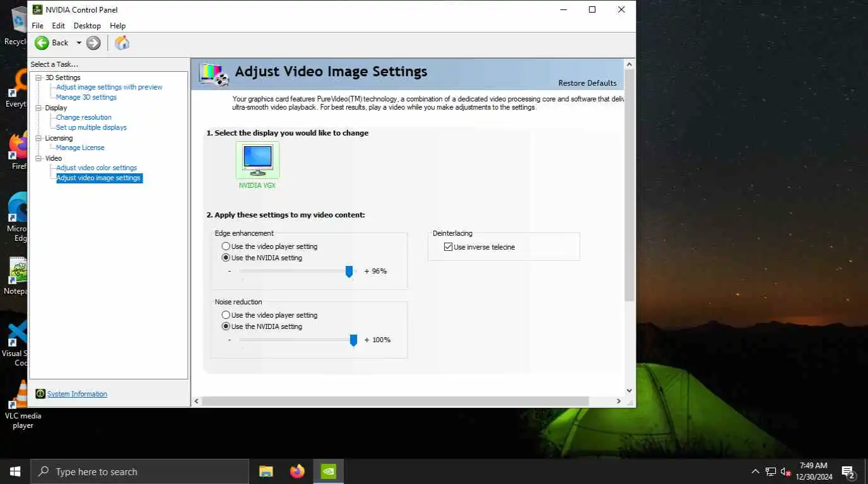
Task: Click scroll right arrow in settings panel
Action: click(x=618, y=401)
